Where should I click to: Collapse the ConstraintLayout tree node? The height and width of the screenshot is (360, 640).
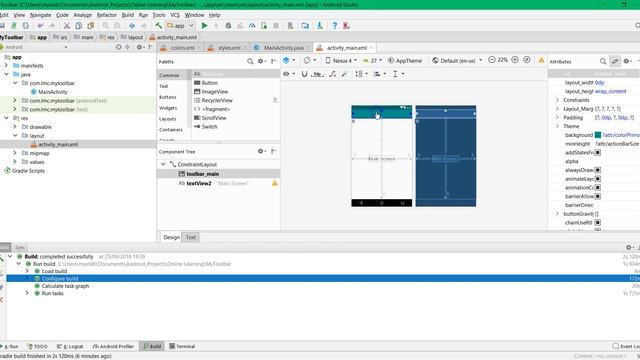(163, 164)
